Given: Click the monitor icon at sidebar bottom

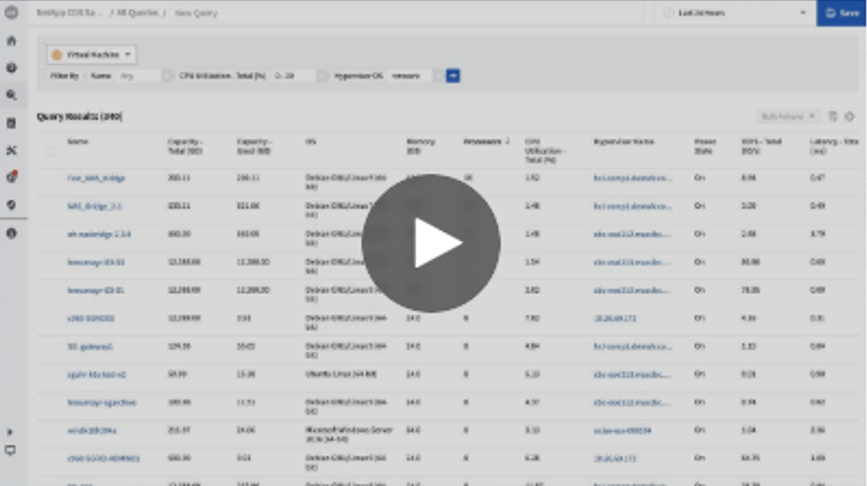Looking at the screenshot, I should pyautogui.click(x=11, y=450).
